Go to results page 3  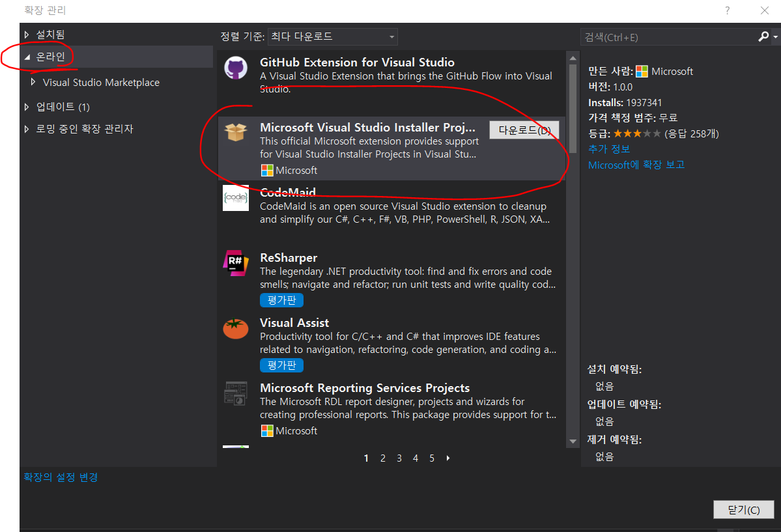click(x=399, y=458)
